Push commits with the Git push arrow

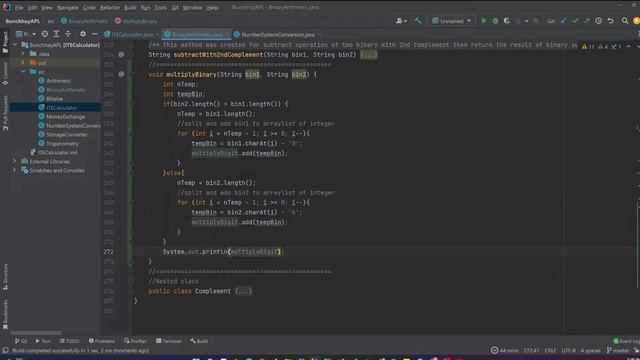click(587, 20)
